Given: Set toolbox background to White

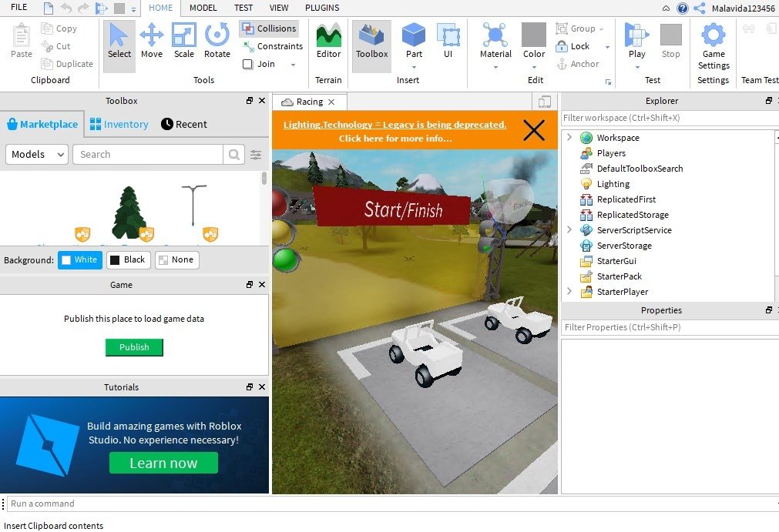Looking at the screenshot, I should click(80, 259).
